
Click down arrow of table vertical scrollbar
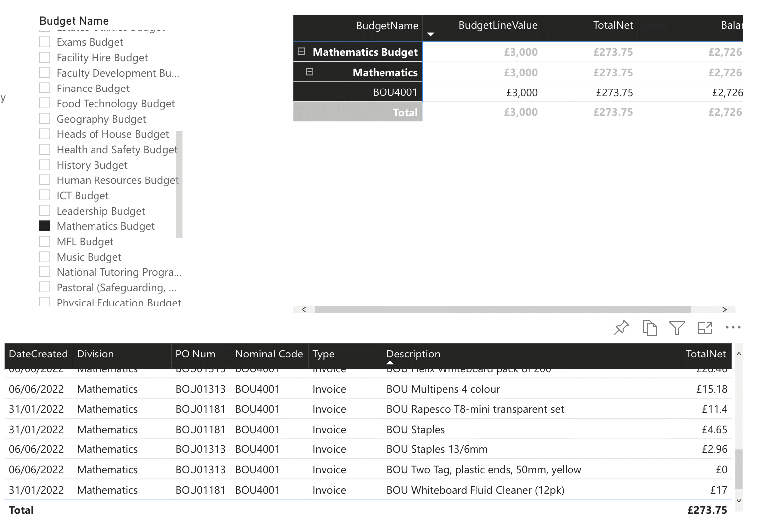coord(739,501)
